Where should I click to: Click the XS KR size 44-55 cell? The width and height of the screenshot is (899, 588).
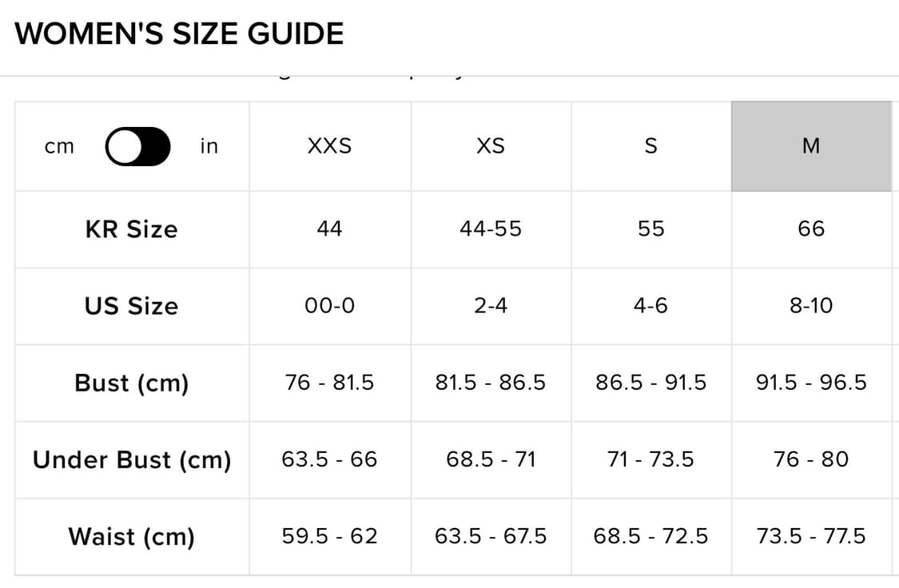tap(491, 229)
